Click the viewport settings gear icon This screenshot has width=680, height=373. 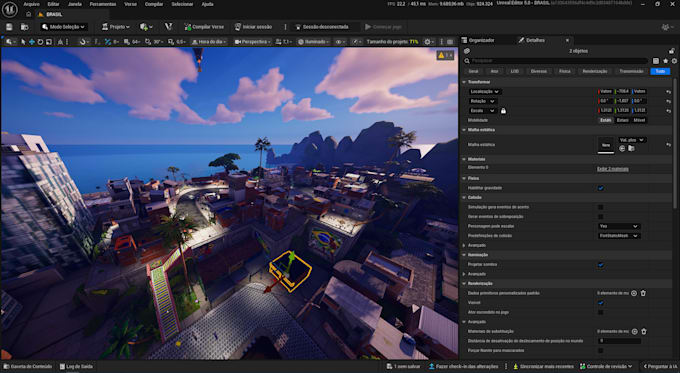(x=428, y=42)
